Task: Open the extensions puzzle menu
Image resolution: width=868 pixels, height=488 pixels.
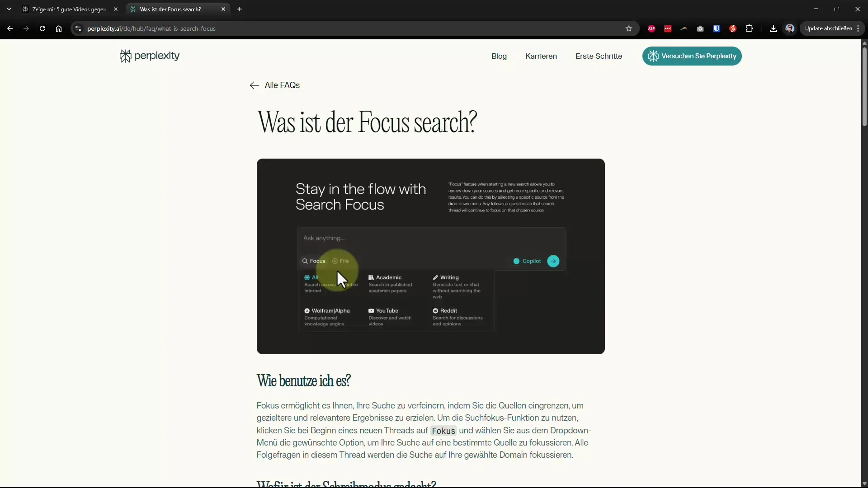Action: 750,28
